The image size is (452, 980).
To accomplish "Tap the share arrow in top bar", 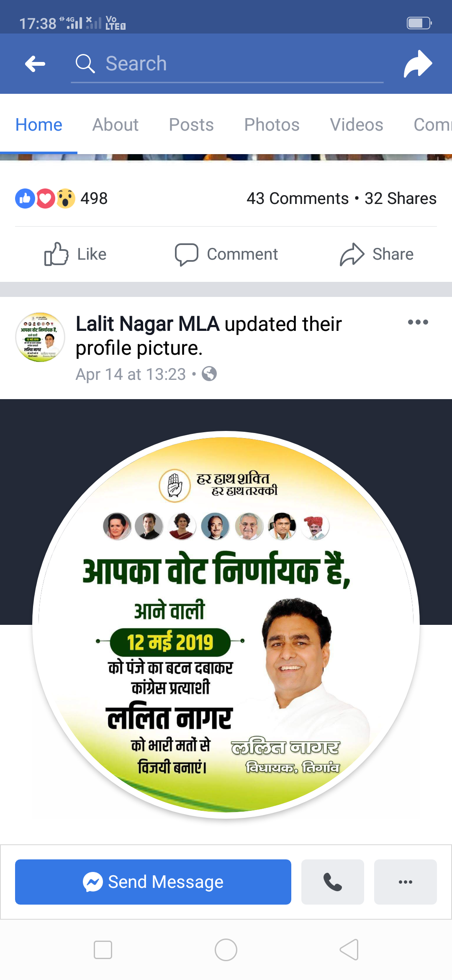I will coord(418,64).
